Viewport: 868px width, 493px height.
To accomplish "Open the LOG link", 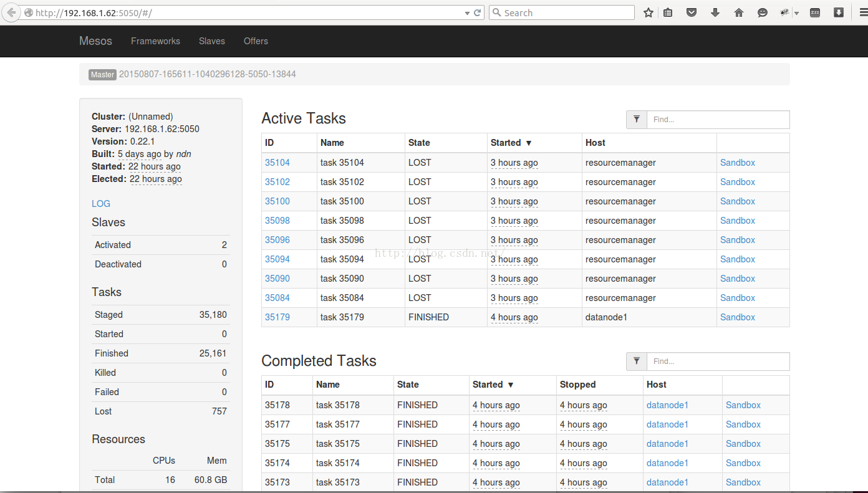I will (101, 204).
